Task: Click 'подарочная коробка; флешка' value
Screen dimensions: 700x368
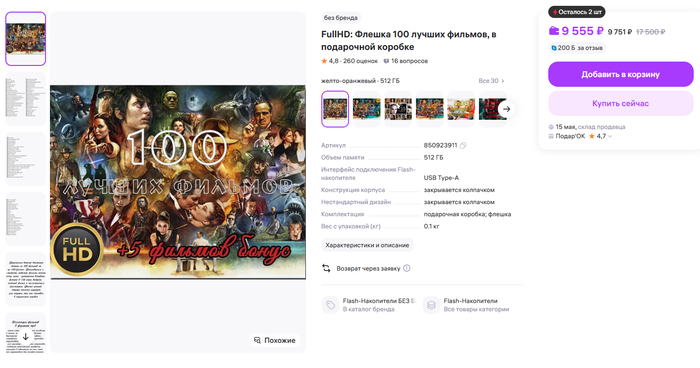Action: coord(467,214)
